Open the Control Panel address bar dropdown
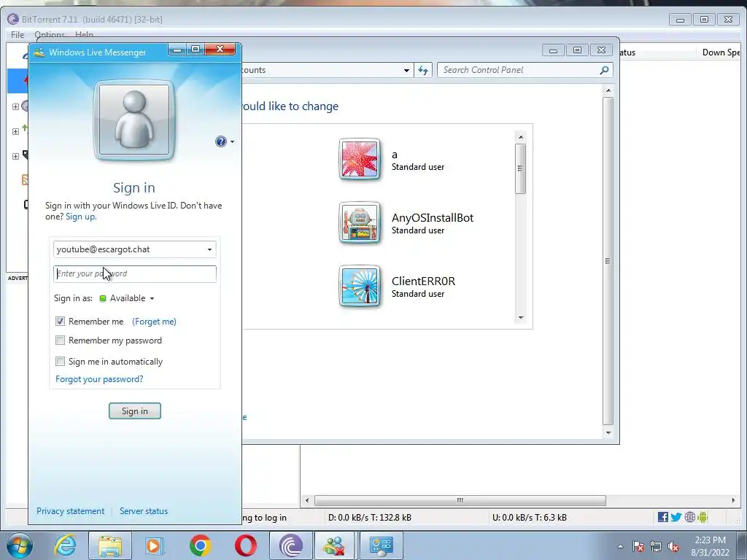 (x=406, y=70)
